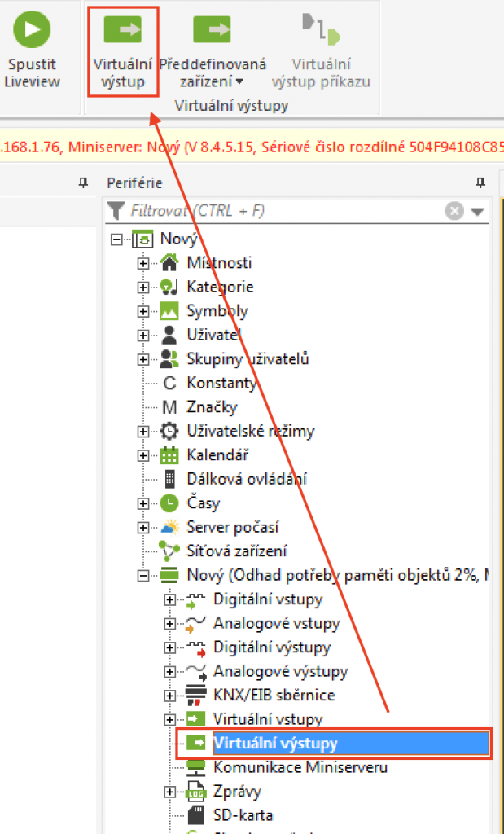Click the Skupiny uživatelů icon
The image size is (504, 834).
pos(169,359)
